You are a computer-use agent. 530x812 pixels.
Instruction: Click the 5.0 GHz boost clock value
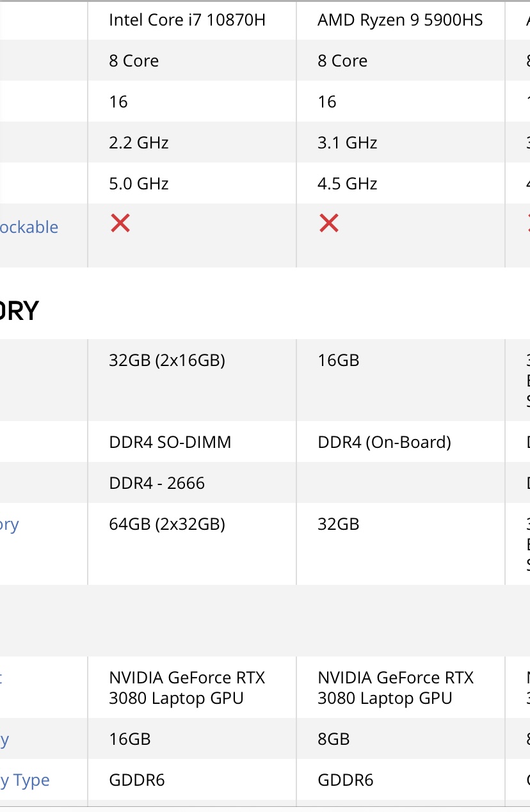point(139,184)
